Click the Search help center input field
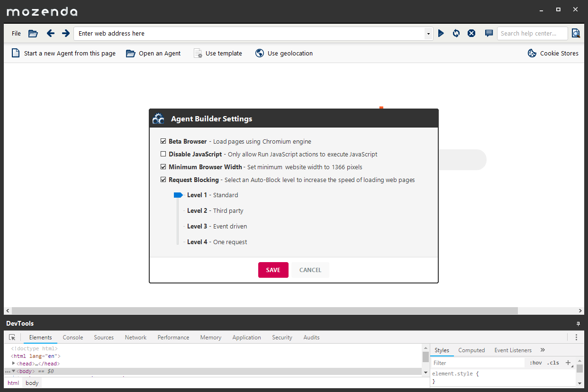The height and width of the screenshot is (392, 588). point(532,33)
